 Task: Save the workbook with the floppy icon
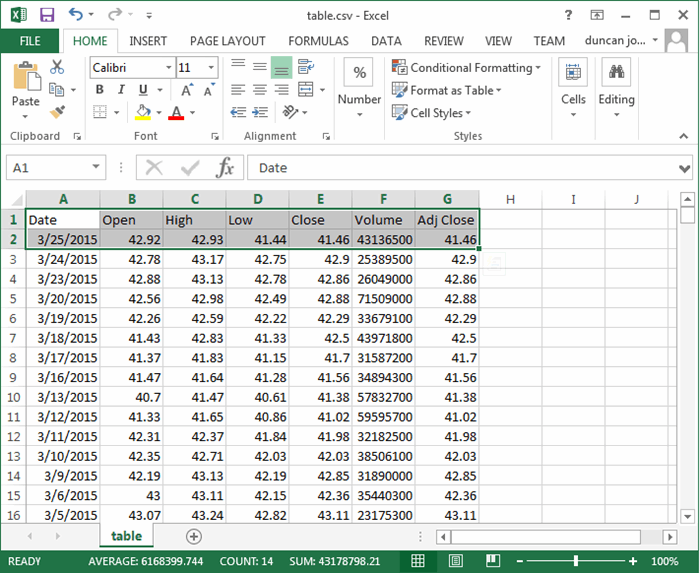(x=47, y=15)
